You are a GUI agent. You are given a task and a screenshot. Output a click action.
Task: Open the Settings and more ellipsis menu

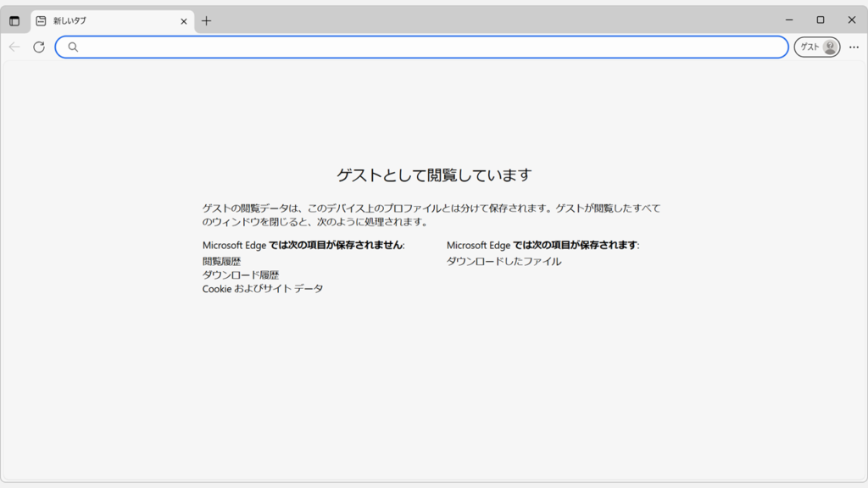854,47
